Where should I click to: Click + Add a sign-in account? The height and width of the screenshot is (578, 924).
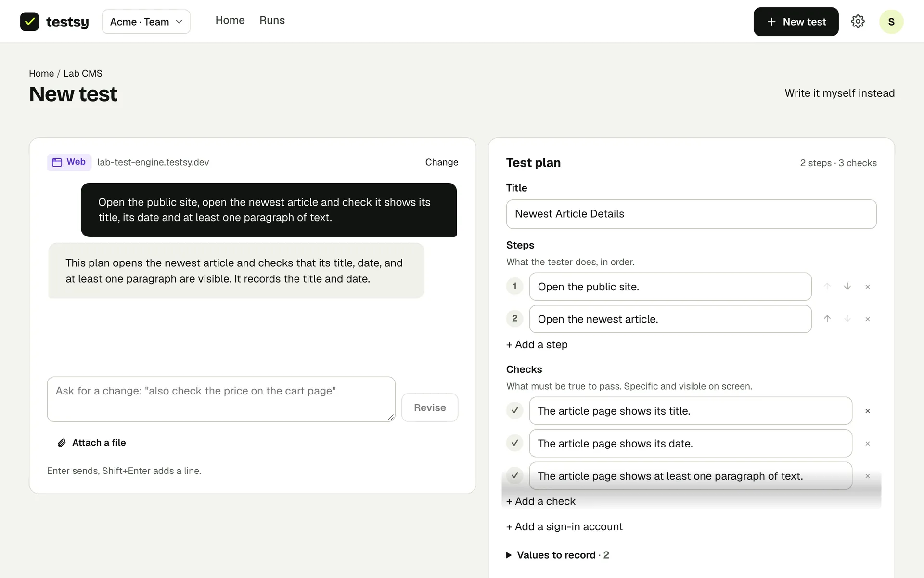coord(565,526)
